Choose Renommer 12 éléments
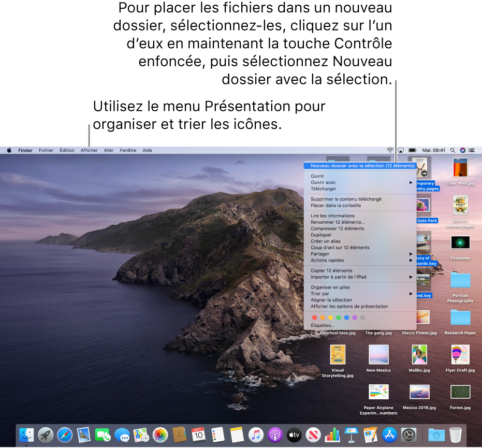This screenshot has height=448, width=482. tap(360, 222)
